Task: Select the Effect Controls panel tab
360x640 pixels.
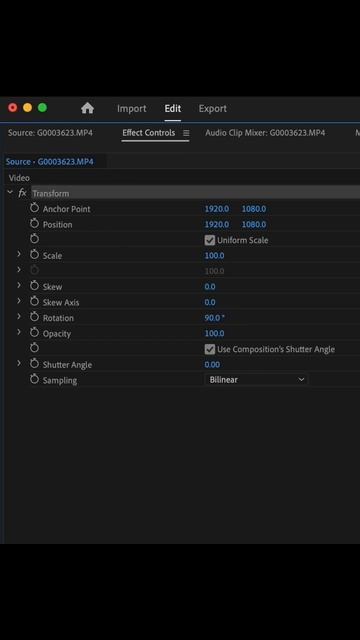Action: (x=149, y=133)
